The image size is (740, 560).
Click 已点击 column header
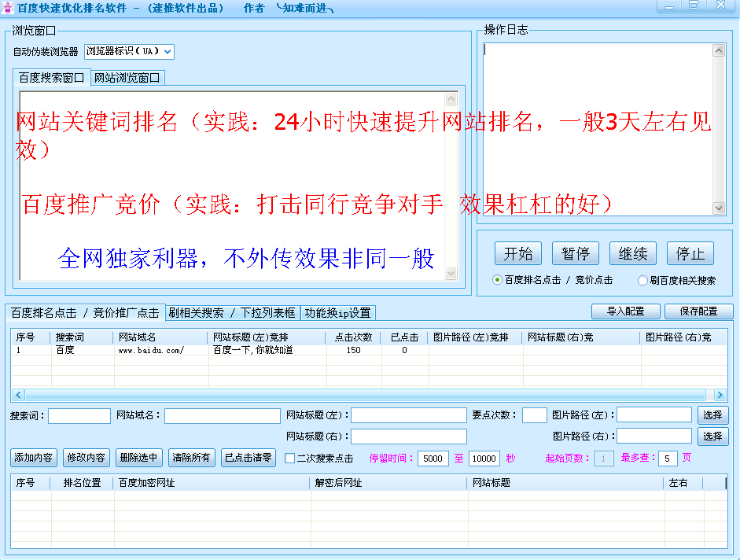[404, 337]
